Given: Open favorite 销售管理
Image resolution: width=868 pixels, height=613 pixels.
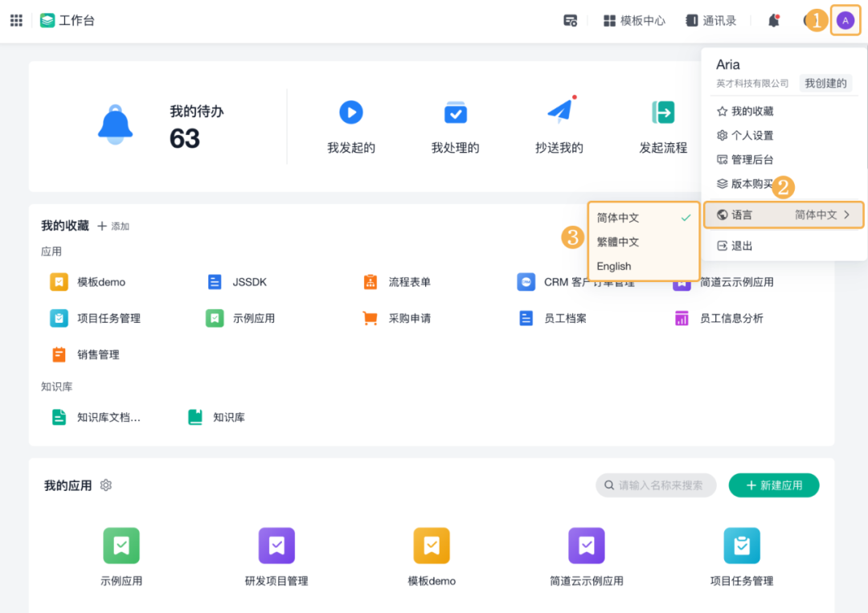Looking at the screenshot, I should click(x=84, y=354).
